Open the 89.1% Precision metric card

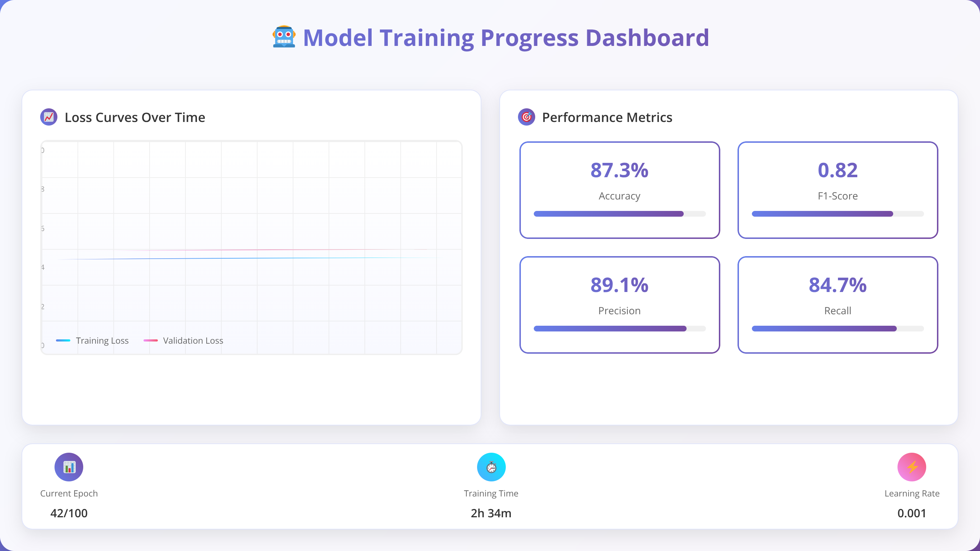click(619, 305)
